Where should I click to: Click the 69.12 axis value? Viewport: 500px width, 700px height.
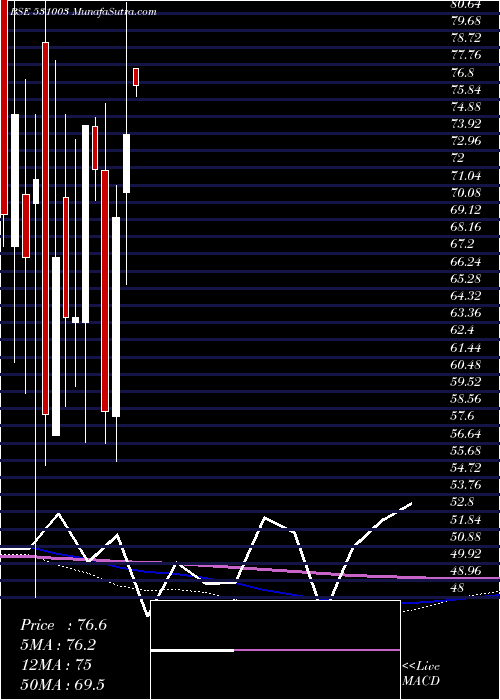(467, 210)
